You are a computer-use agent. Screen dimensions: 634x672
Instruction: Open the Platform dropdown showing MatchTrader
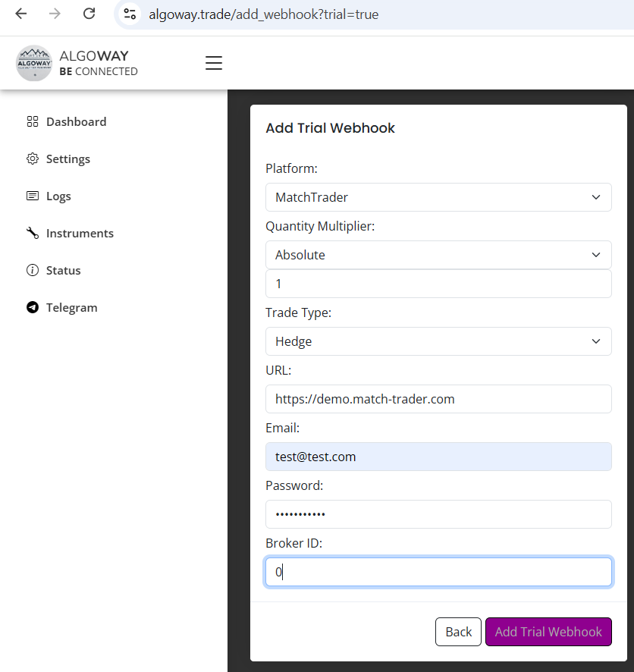pyautogui.click(x=438, y=197)
